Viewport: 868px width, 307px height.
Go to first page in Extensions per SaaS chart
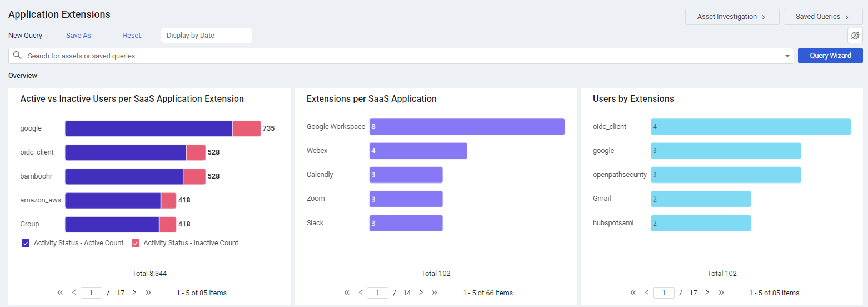coord(347,293)
